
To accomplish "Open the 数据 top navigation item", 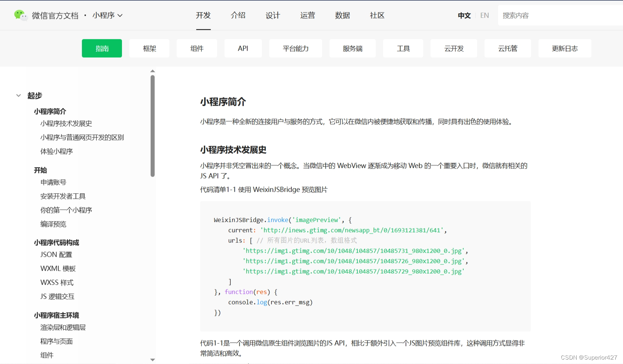I will tap(342, 15).
